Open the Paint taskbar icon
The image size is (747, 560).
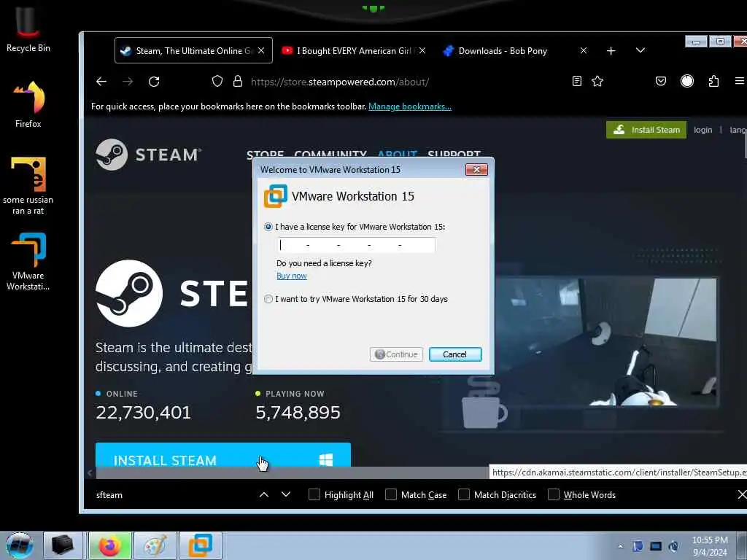click(155, 545)
